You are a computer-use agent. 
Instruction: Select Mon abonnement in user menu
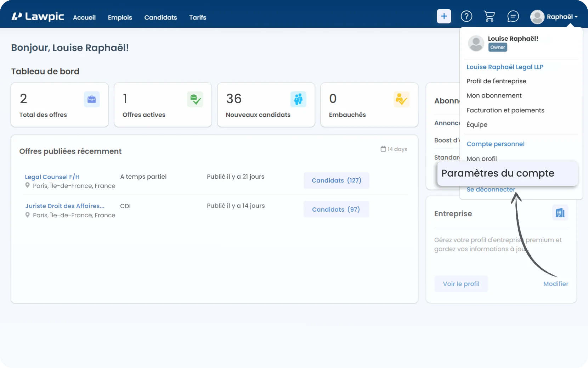(x=494, y=96)
